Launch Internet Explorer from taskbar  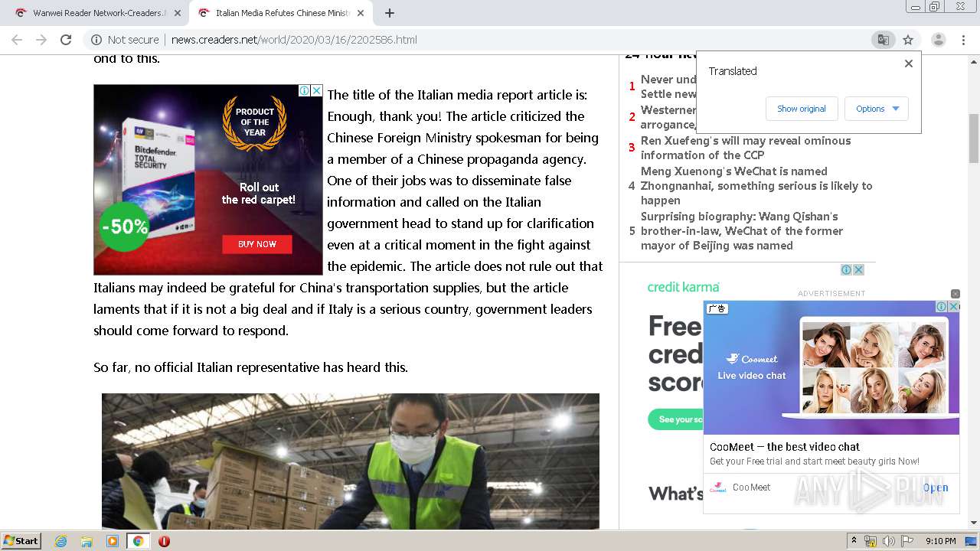60,541
